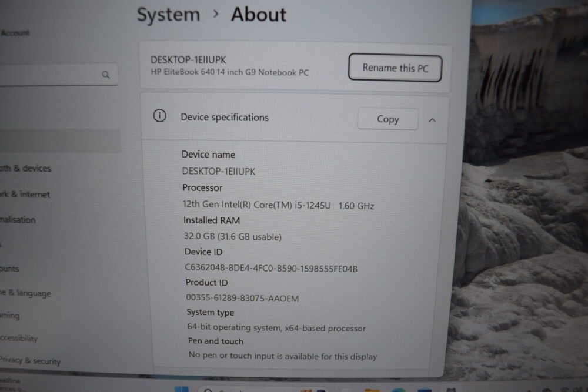Collapse the Device specifications section with its chevron
Image resolution: width=588 pixels, height=392 pixels.
pos(432,120)
